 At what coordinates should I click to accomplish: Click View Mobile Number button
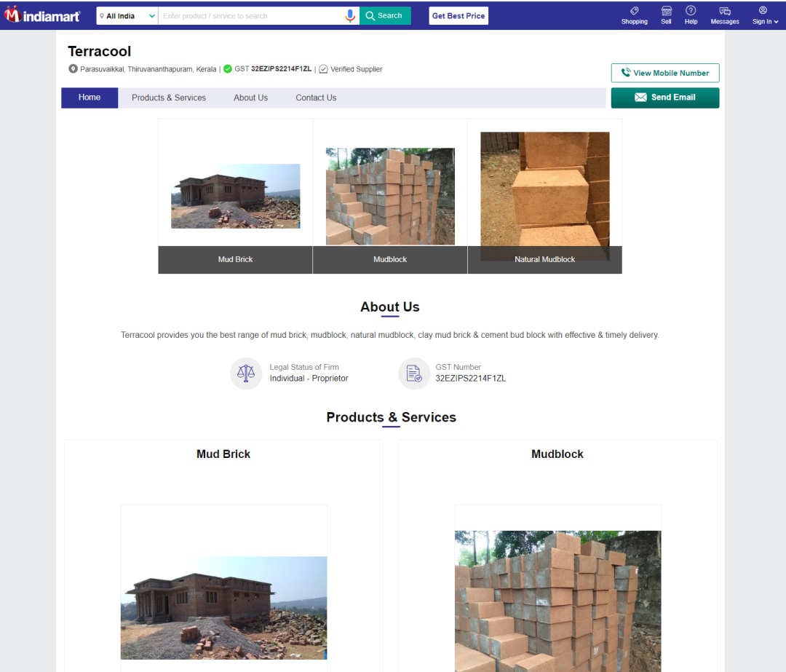pyautogui.click(x=664, y=73)
